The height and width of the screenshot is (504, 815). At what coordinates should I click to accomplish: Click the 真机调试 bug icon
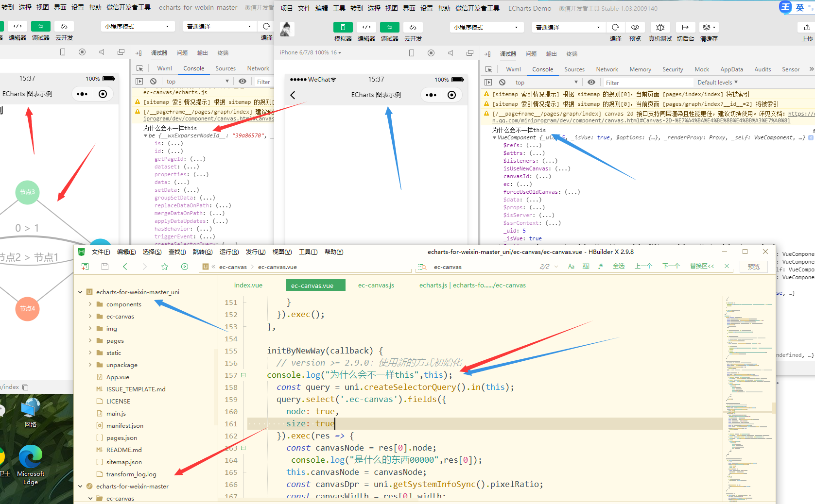coord(660,27)
